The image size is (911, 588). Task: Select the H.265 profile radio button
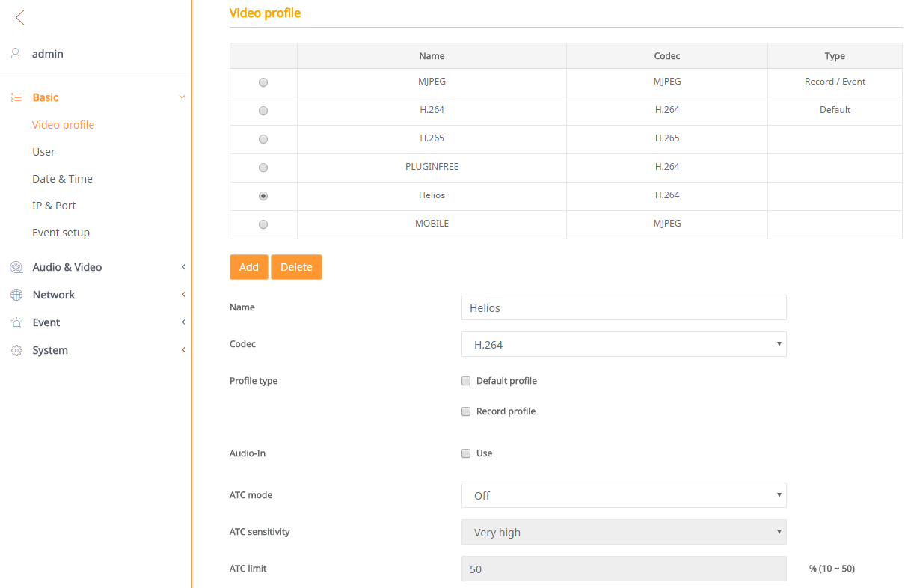263,139
